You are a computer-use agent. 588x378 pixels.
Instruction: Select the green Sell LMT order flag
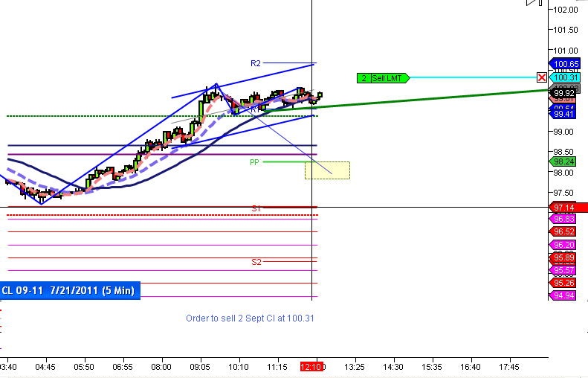point(383,78)
